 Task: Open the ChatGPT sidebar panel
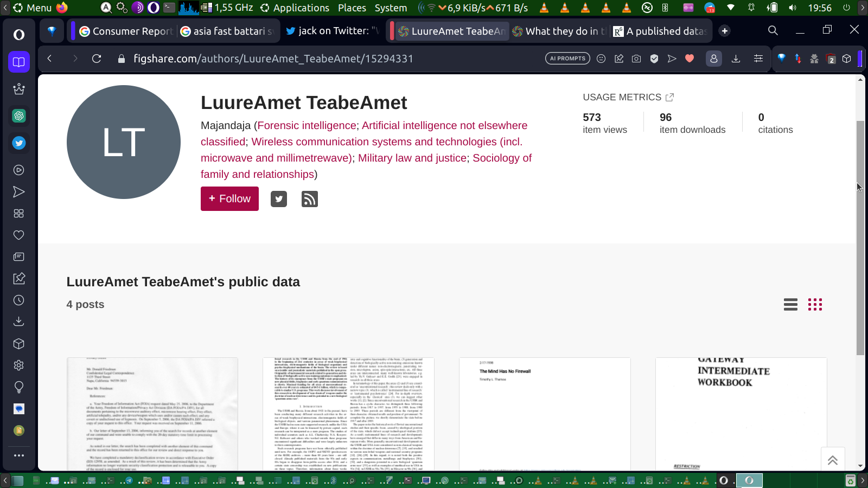click(19, 115)
